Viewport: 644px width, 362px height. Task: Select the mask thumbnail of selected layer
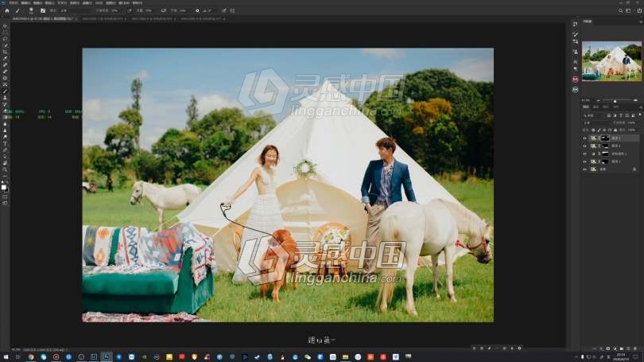click(605, 138)
